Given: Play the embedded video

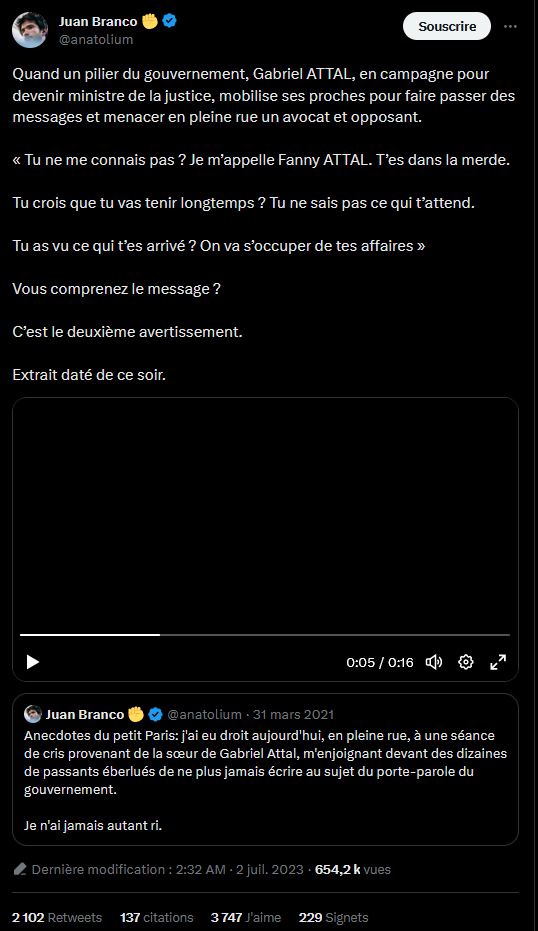Looking at the screenshot, I should click(33, 662).
